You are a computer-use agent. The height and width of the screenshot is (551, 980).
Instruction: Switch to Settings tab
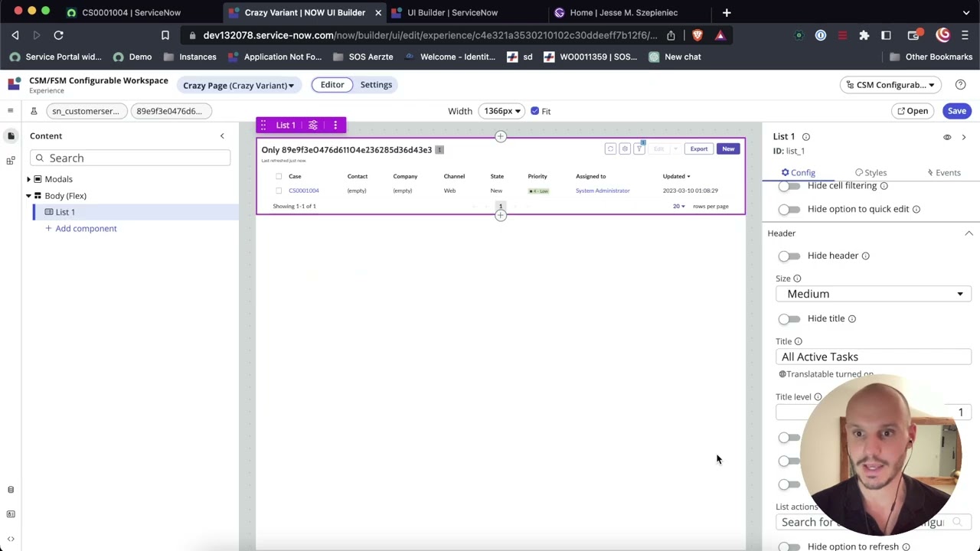[376, 85]
